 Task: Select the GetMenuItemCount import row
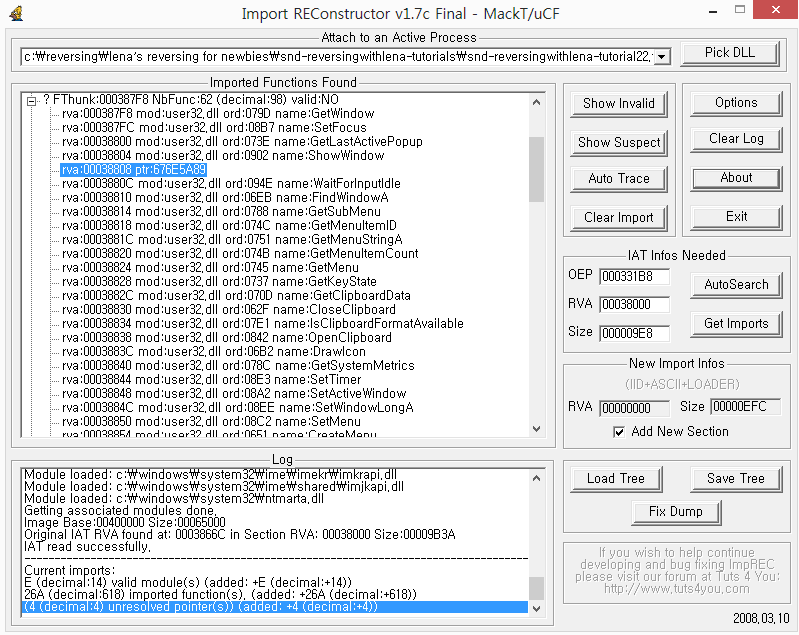240,254
